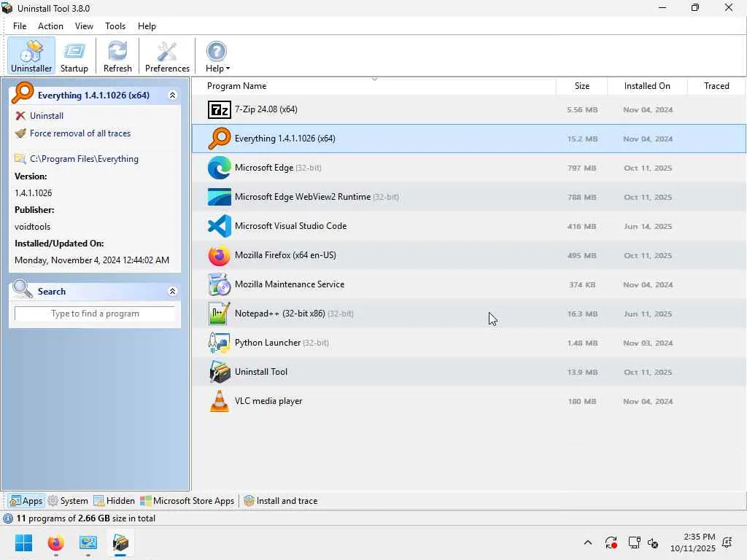Click the 180 MB size of VLC
Image resolution: width=747 pixels, height=560 pixels.
point(581,402)
